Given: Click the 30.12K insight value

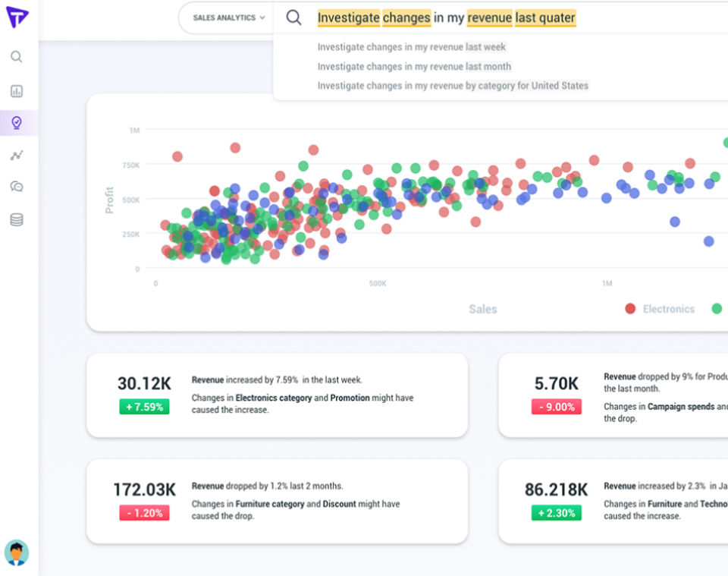Looking at the screenshot, I should (144, 384).
